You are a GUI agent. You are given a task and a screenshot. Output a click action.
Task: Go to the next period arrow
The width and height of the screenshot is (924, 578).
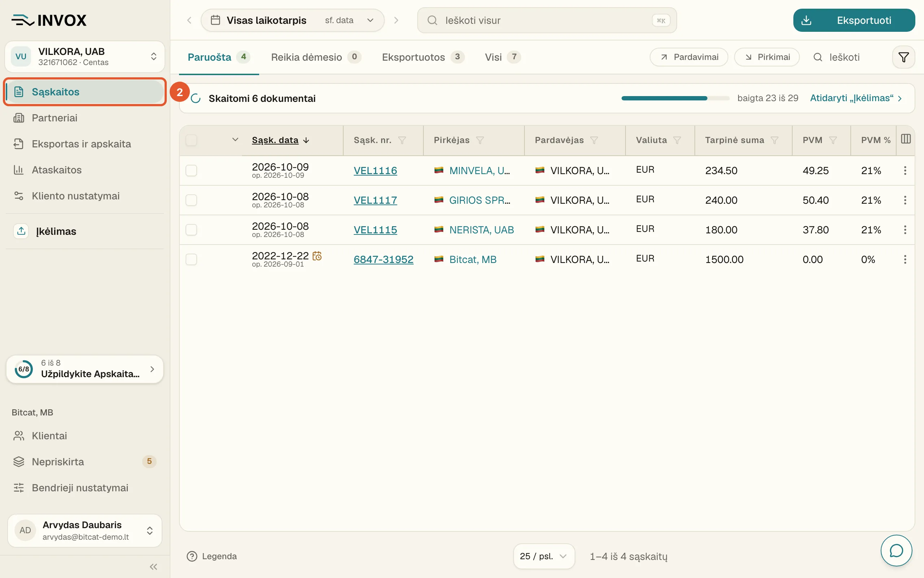[x=396, y=20]
